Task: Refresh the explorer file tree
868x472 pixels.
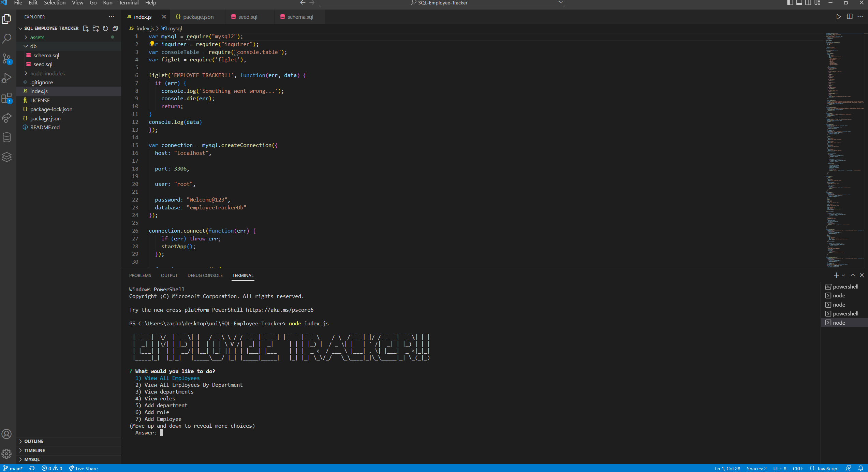Action: coord(105,28)
